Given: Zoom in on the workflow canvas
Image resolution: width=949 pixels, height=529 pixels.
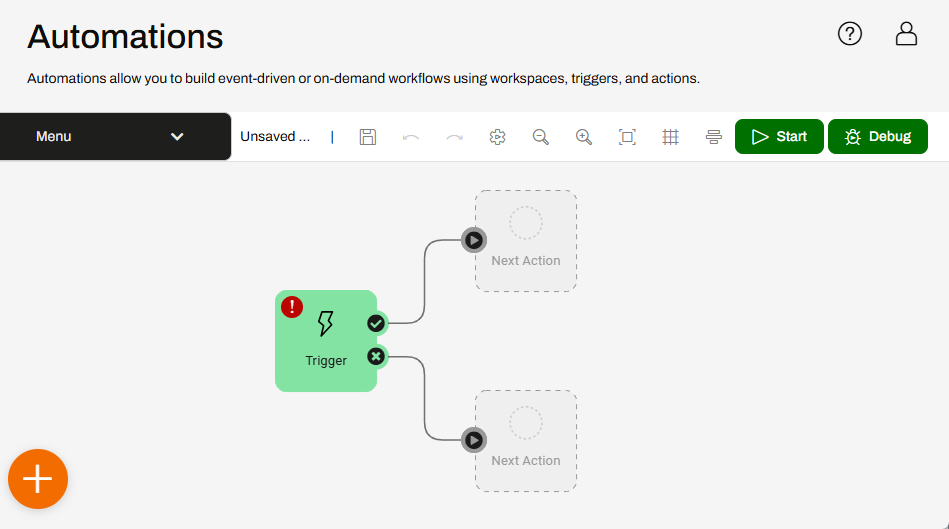Looking at the screenshot, I should (583, 137).
